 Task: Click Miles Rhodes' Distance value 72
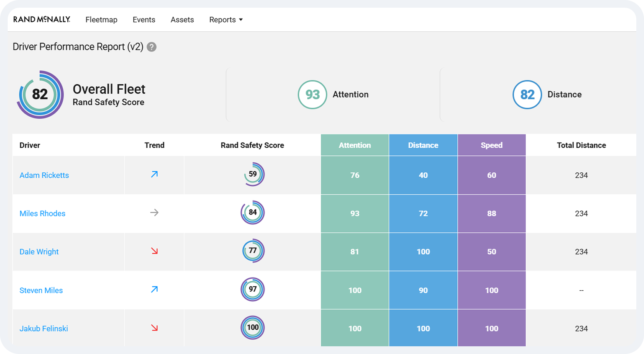click(423, 213)
